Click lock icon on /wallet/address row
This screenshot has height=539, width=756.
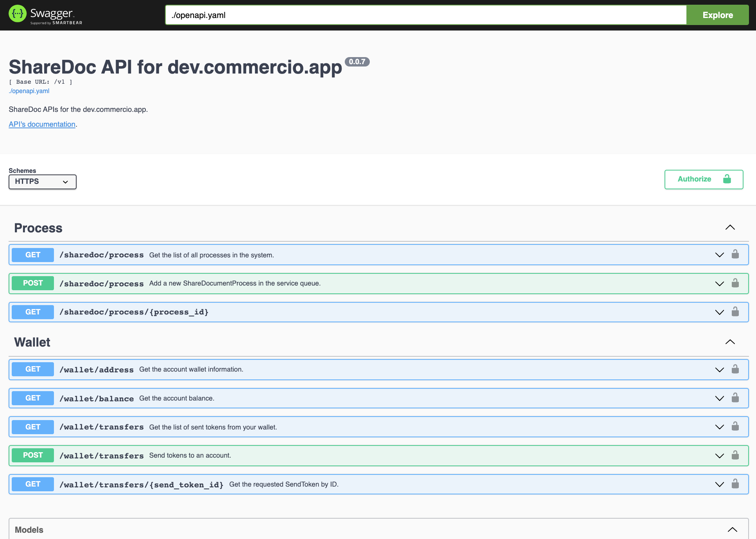tap(735, 369)
